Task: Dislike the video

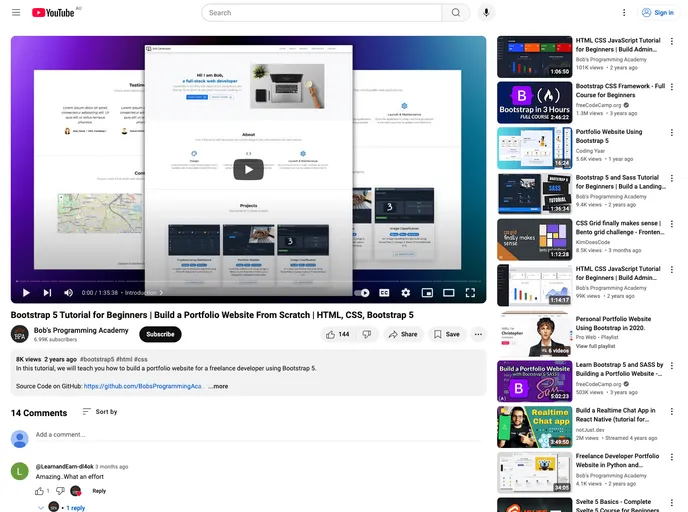Action: pyautogui.click(x=367, y=334)
